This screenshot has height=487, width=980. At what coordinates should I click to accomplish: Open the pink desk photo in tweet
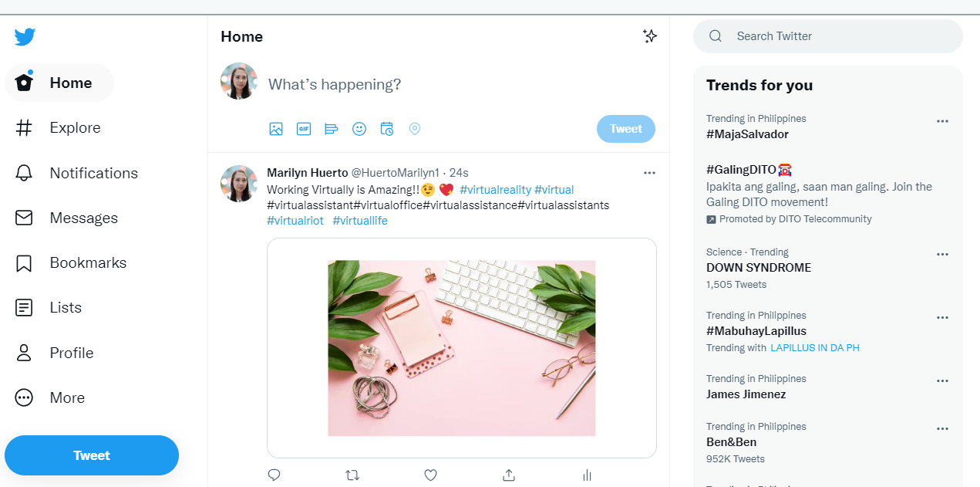click(462, 348)
